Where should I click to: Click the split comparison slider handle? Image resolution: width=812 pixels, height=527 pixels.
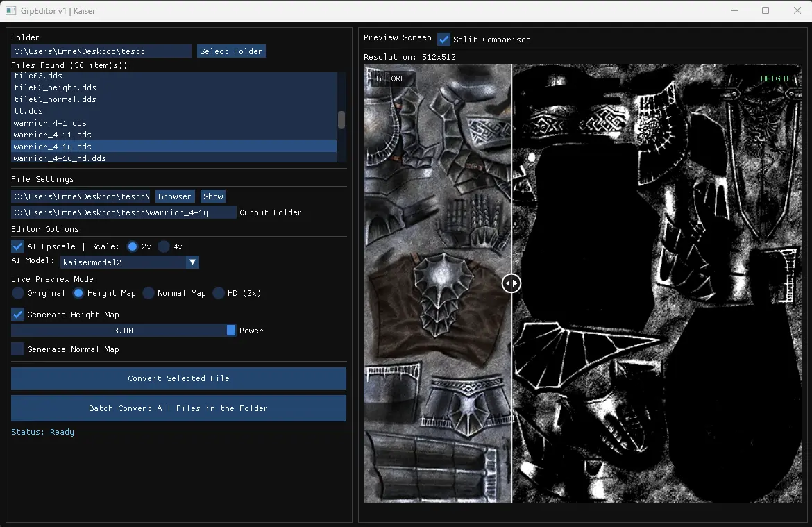511,283
